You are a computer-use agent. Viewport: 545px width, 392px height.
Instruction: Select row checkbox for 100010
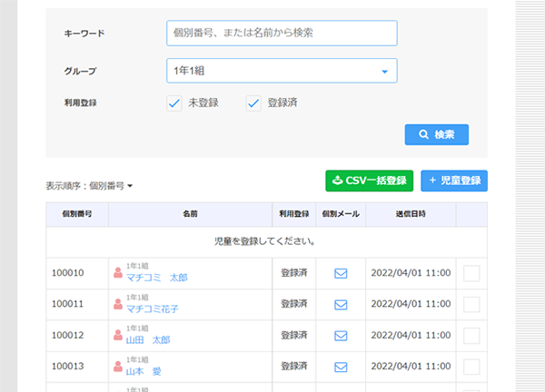pos(471,272)
